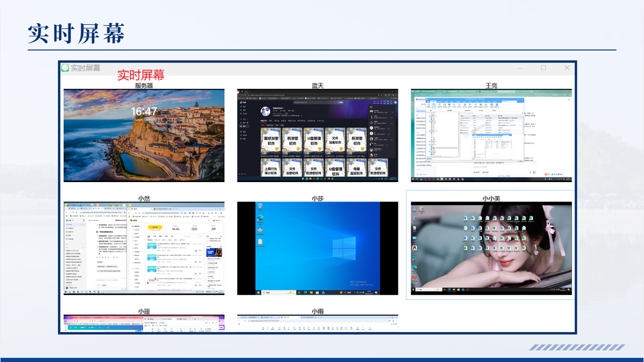644x362 pixels.
Task: Click the QQ penguin icon on 小小美 desktop
Action: point(415,247)
